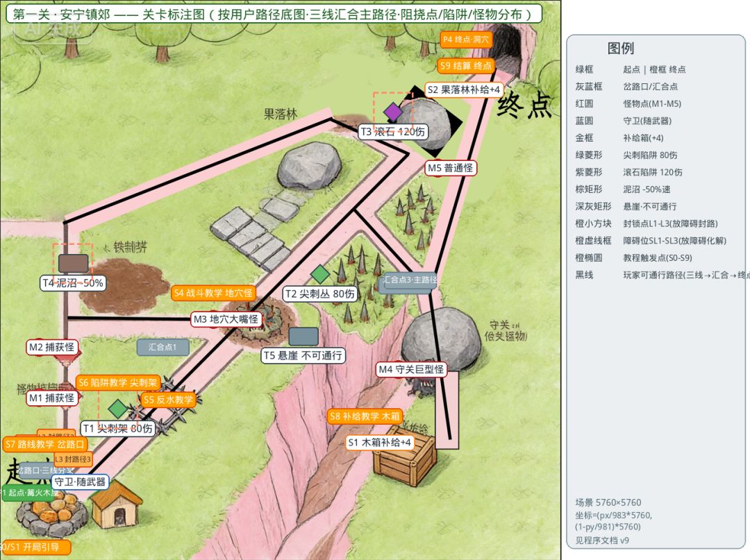Viewport: 750px width, 560px height.
Task: Click the purple diamond rolling-stone trap marker
Action: 392,112
